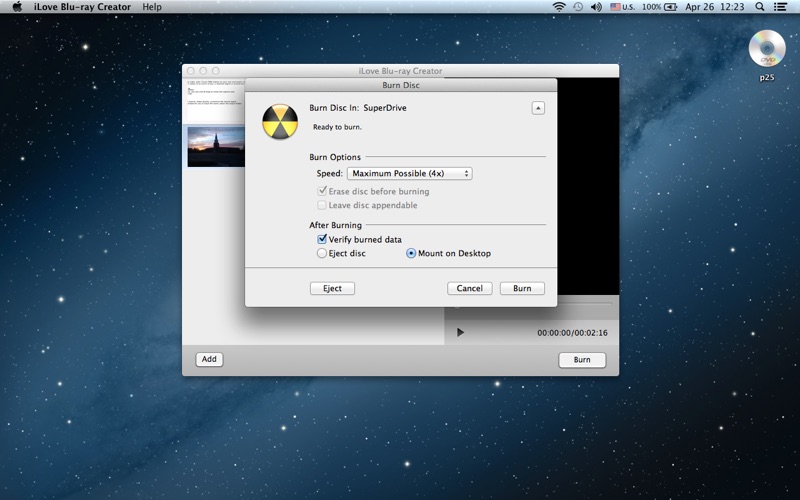Open the Notification Center list icon

pyautogui.click(x=780, y=7)
